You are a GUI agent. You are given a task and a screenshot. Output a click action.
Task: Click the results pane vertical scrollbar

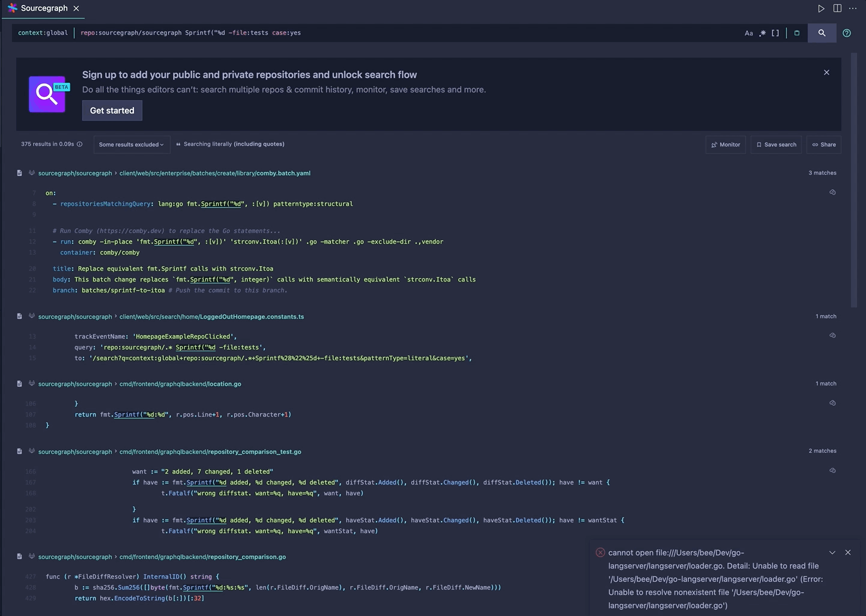[854, 180]
